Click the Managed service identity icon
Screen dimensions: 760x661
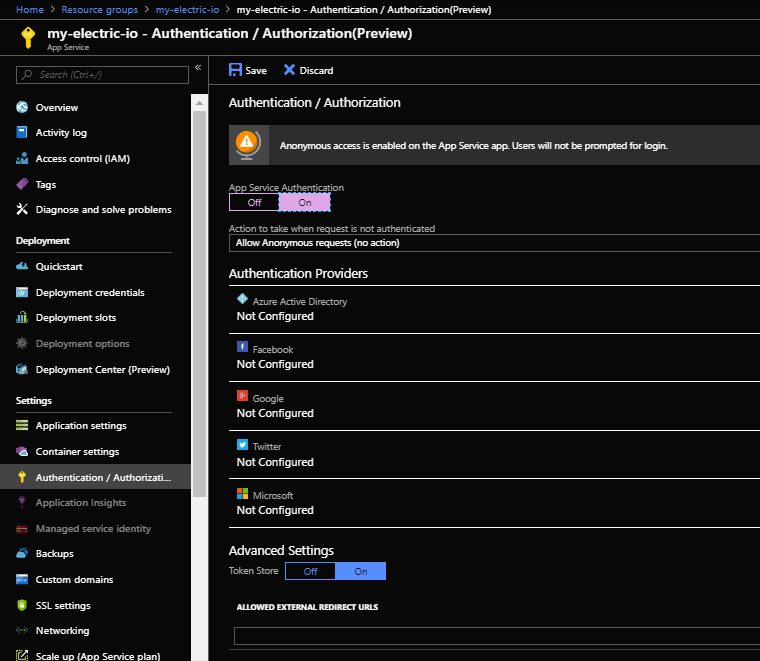click(x=22, y=529)
